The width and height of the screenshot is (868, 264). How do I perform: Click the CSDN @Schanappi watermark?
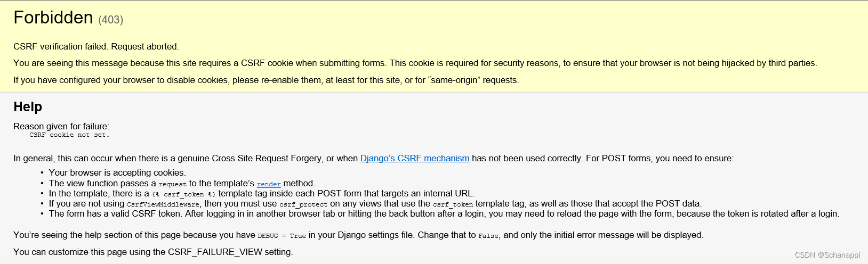(x=827, y=255)
